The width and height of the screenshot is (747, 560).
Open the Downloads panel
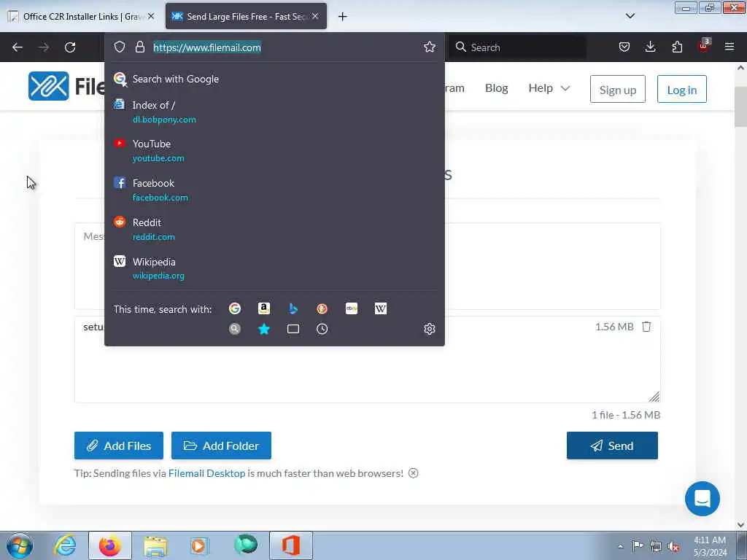point(650,47)
